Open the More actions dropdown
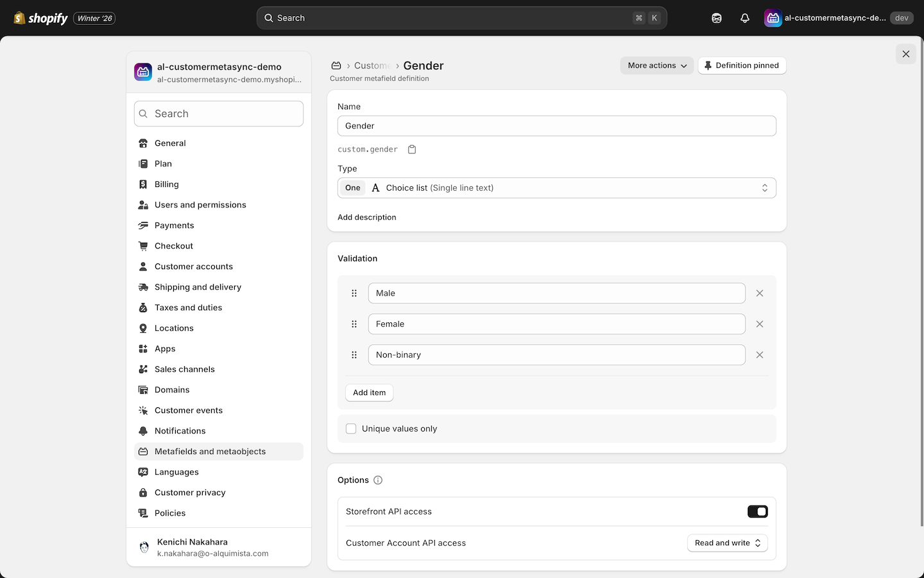This screenshot has height=578, width=924. [x=656, y=65]
